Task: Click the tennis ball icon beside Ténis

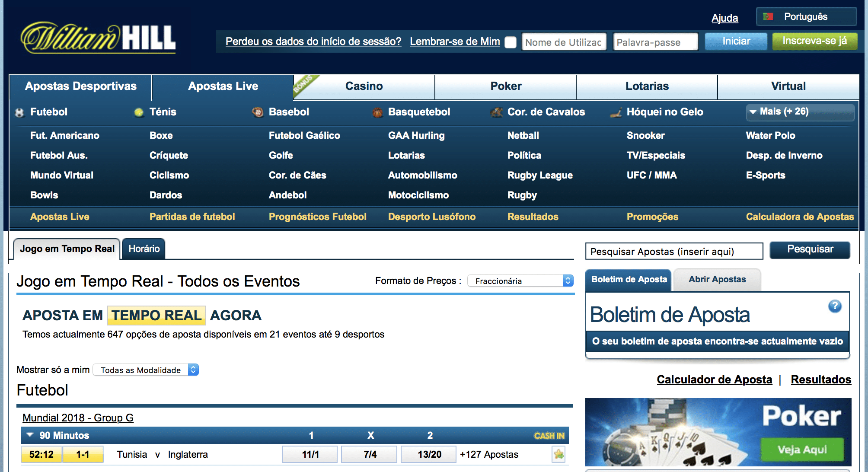Action: pos(139,113)
